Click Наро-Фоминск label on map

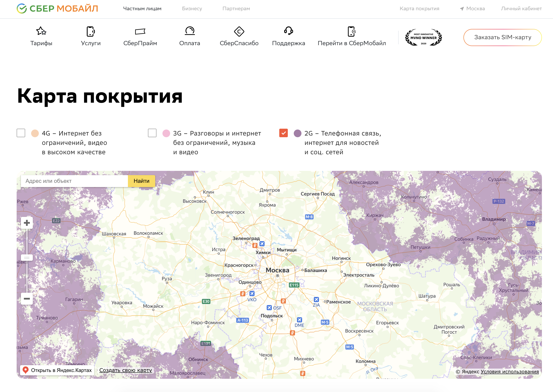pyautogui.click(x=208, y=323)
